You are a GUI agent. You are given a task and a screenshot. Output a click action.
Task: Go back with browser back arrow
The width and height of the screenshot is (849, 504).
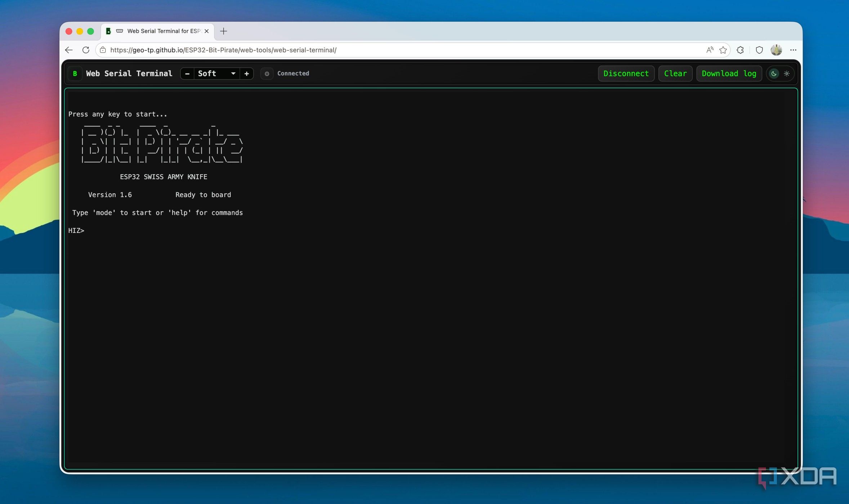point(69,50)
